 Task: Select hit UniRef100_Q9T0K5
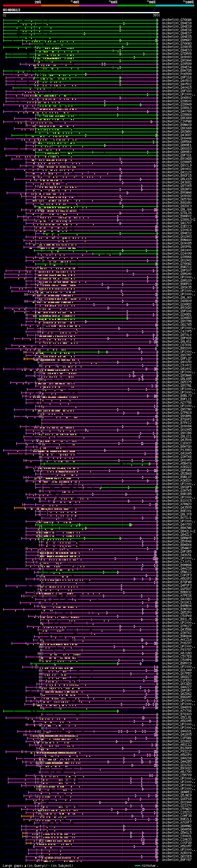point(177,186)
